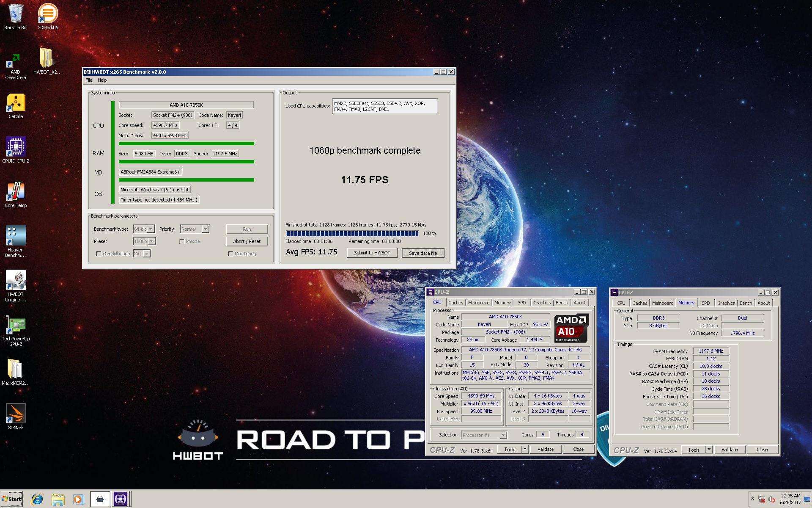Click right CPU-Z window title icon

(614, 293)
